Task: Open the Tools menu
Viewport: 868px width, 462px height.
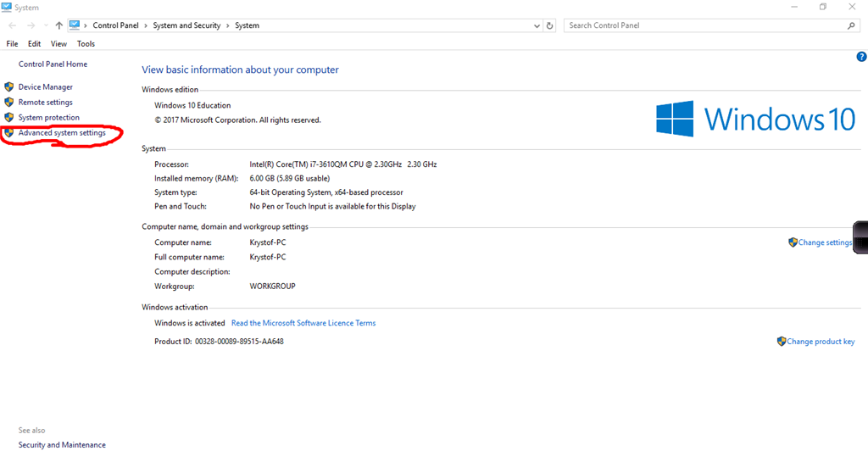Action: pyautogui.click(x=86, y=44)
